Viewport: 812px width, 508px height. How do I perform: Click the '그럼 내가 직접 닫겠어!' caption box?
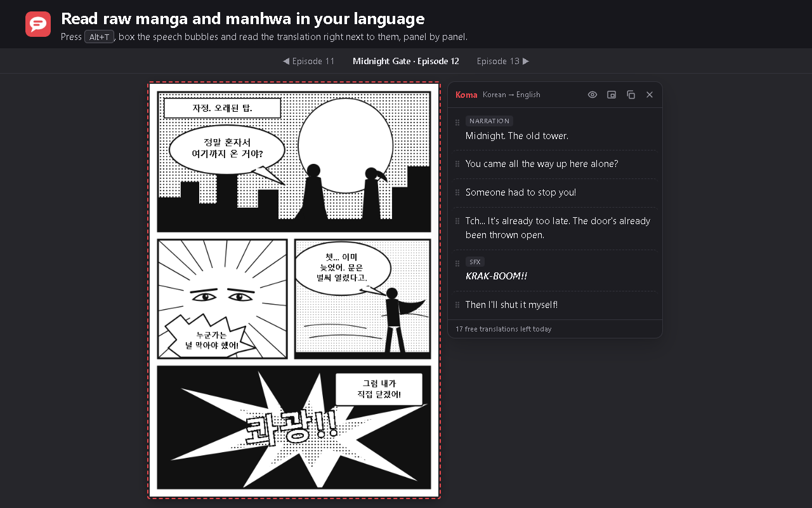click(379, 389)
